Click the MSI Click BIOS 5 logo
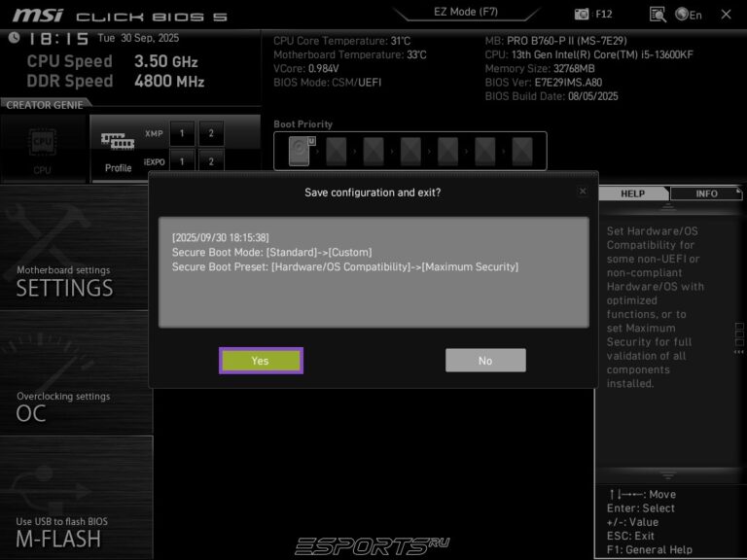The height and width of the screenshot is (560, 747). (120, 16)
